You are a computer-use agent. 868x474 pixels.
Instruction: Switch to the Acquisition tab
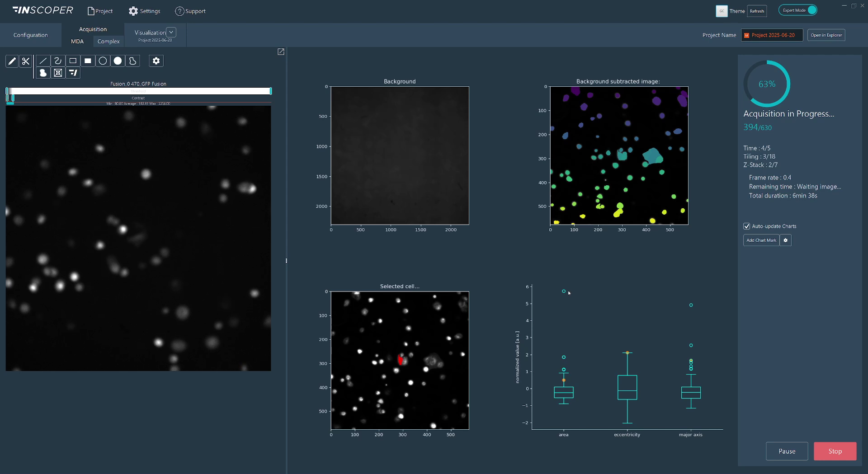click(93, 29)
